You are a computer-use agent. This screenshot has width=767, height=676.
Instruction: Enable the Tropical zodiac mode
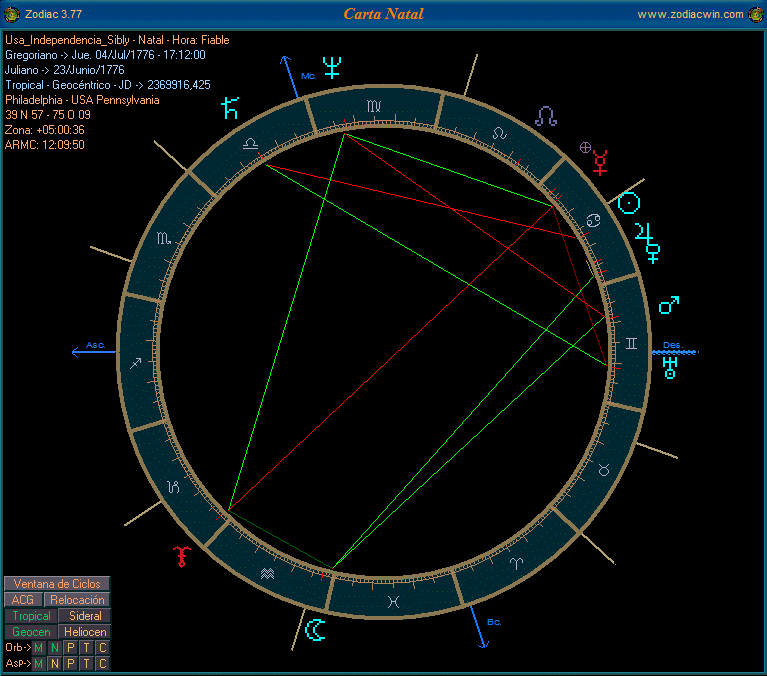tap(31, 616)
